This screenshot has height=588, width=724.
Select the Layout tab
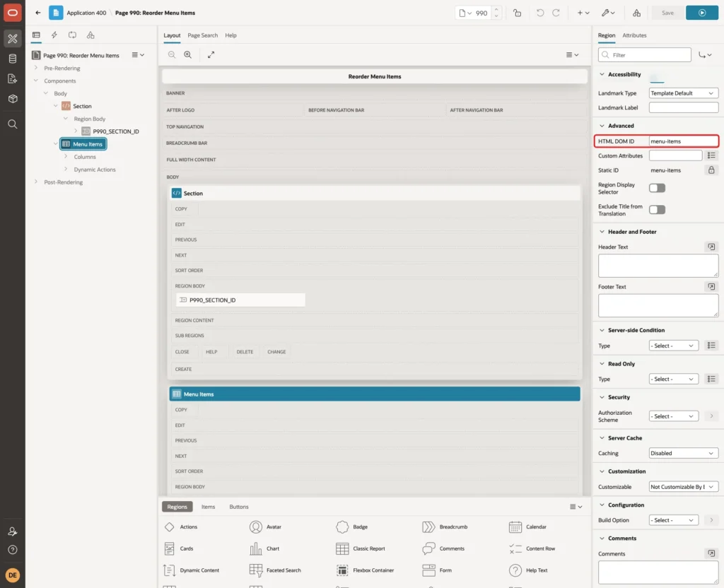[172, 35]
